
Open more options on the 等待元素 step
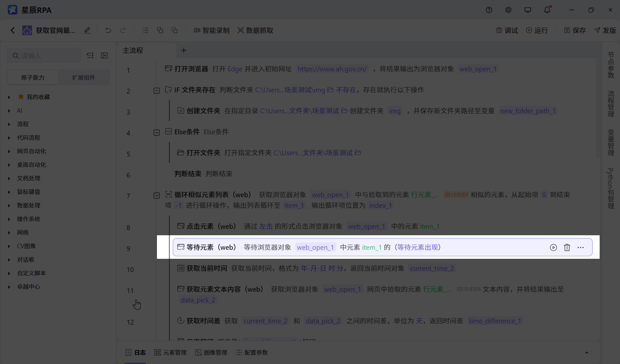point(581,247)
